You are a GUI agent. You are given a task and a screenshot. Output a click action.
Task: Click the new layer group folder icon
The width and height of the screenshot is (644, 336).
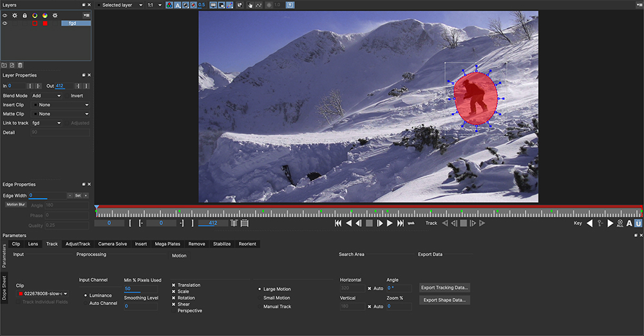(x=5, y=65)
